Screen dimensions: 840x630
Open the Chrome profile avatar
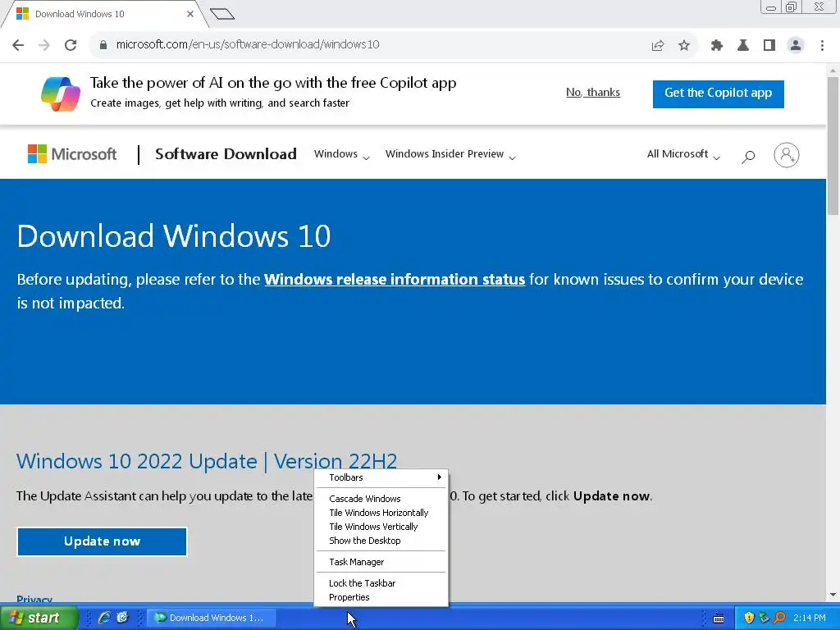pos(796,46)
